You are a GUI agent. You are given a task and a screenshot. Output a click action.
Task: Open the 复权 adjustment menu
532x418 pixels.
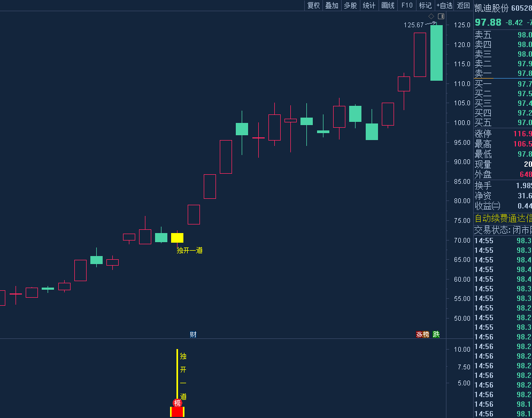(313, 5)
